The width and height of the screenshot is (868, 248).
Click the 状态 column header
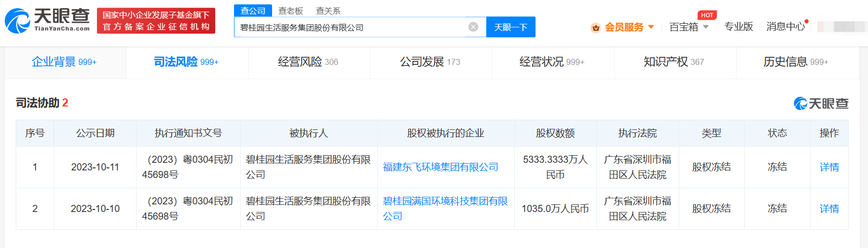click(x=777, y=133)
